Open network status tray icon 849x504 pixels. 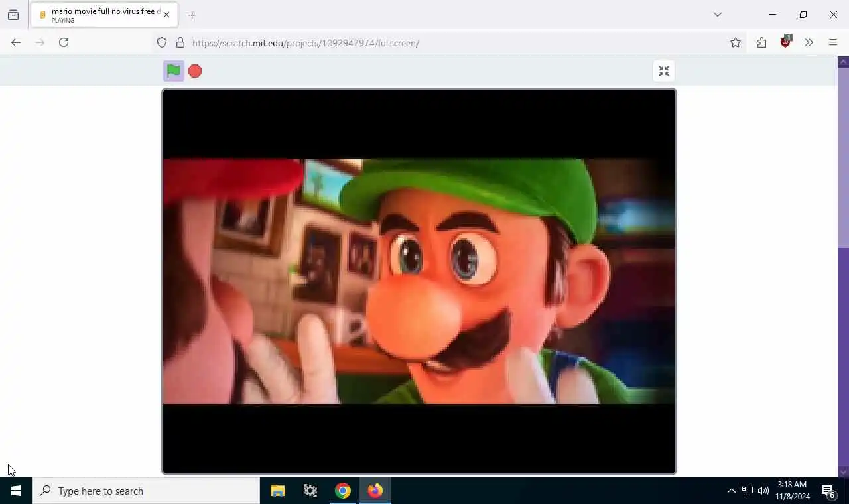pos(747,491)
